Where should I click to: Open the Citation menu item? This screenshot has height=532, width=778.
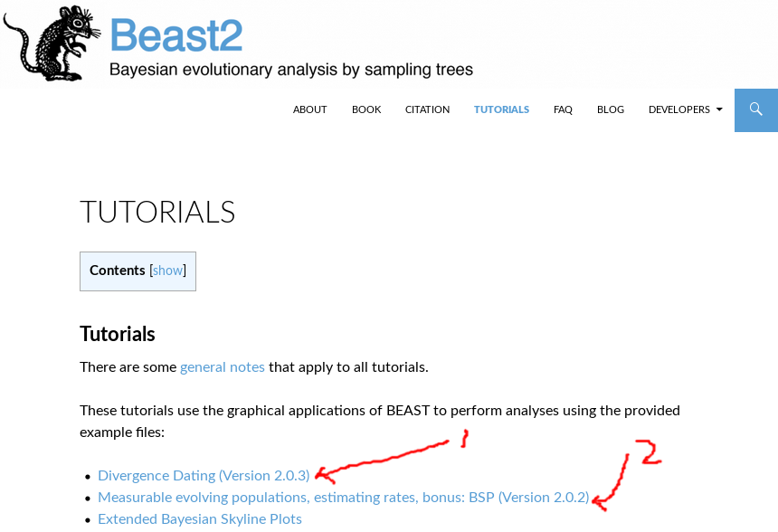(427, 109)
